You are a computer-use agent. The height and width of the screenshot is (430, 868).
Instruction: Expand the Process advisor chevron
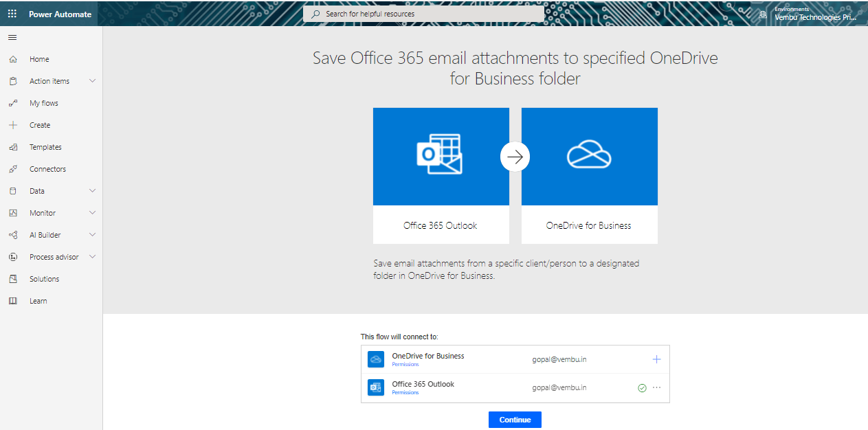(x=93, y=257)
